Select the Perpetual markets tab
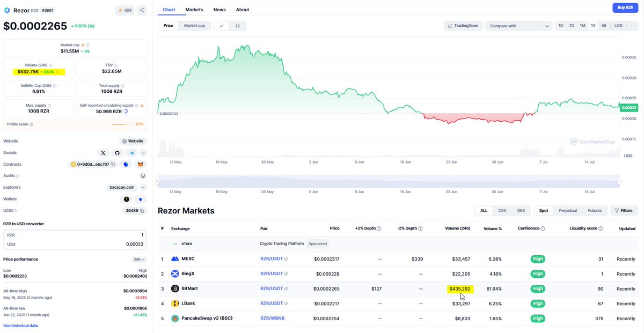644x333 pixels. [x=568, y=211]
